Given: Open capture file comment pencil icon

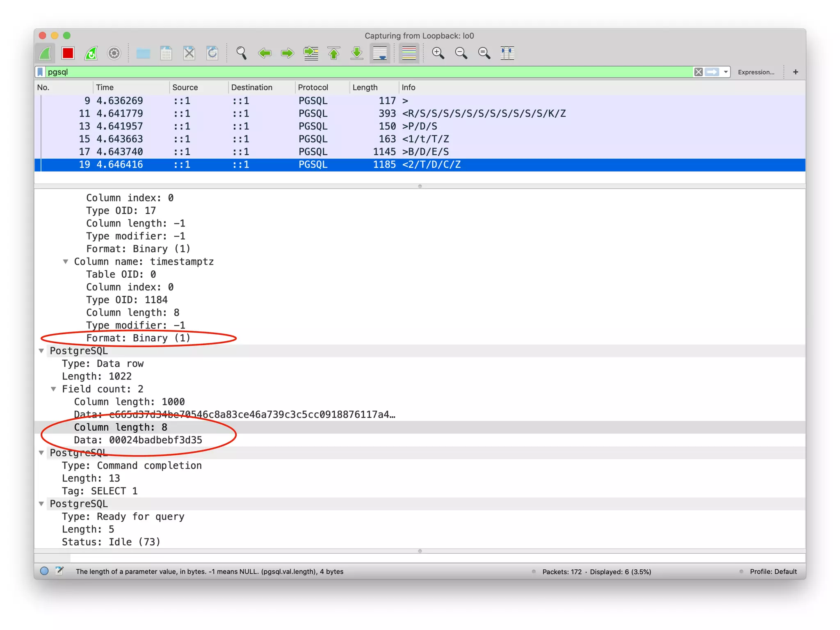Looking at the screenshot, I should coord(59,571).
